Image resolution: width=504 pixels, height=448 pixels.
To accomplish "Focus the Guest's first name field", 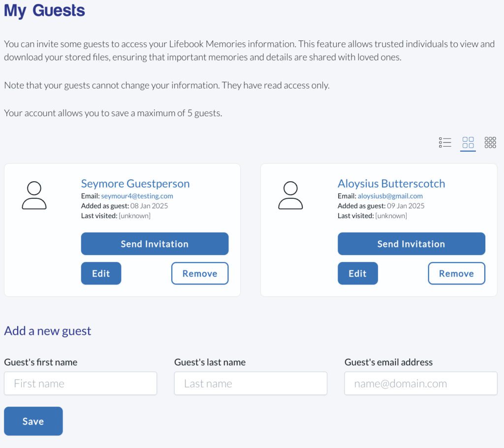I will (80, 384).
